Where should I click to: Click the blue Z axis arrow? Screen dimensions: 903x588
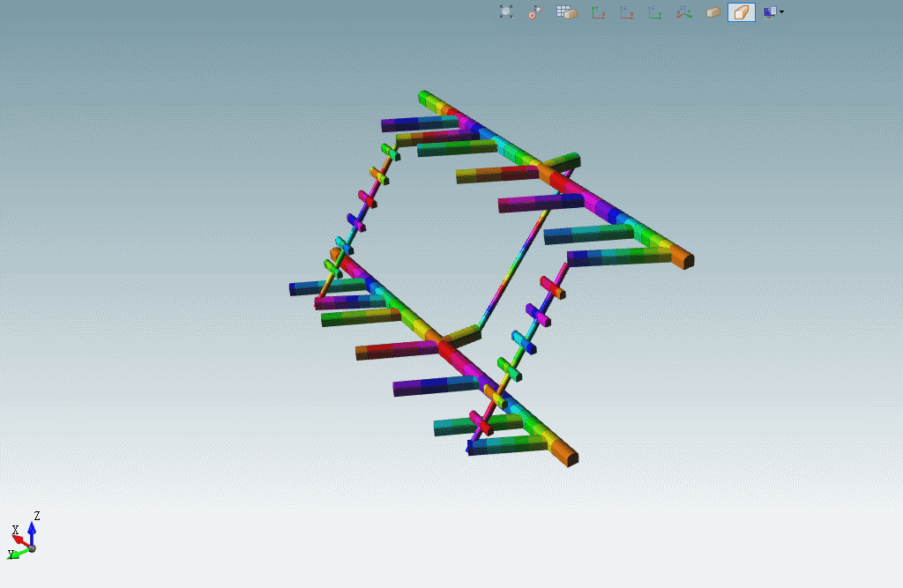(x=32, y=531)
